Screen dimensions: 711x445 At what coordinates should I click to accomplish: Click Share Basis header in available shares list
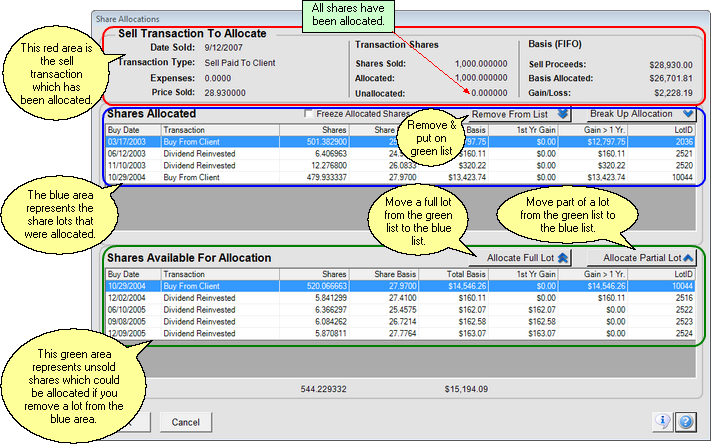point(384,274)
